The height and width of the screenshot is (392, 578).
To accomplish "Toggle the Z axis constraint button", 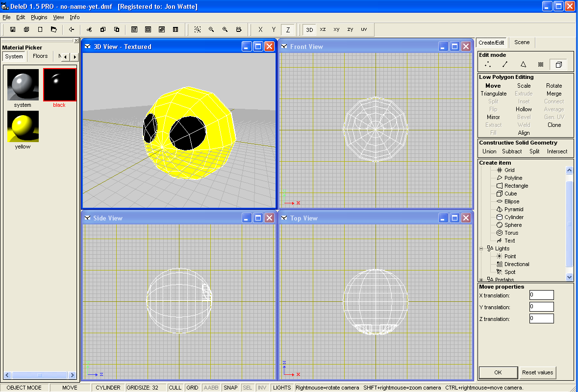I will click(288, 30).
